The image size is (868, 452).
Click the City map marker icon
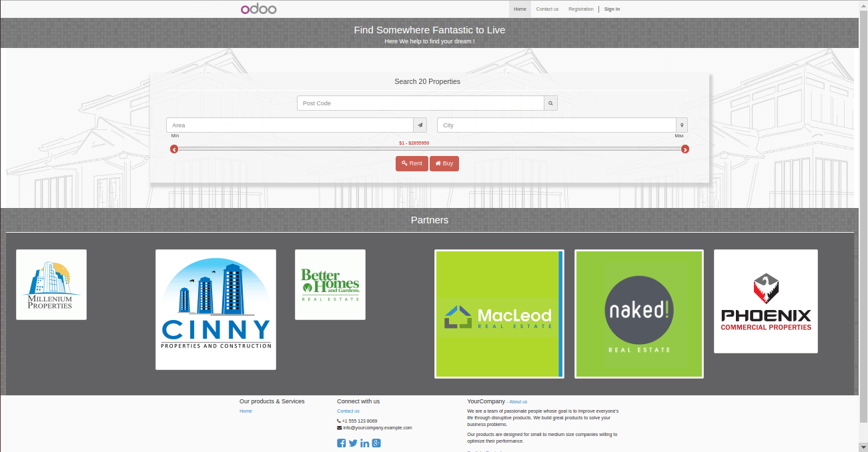(x=681, y=125)
